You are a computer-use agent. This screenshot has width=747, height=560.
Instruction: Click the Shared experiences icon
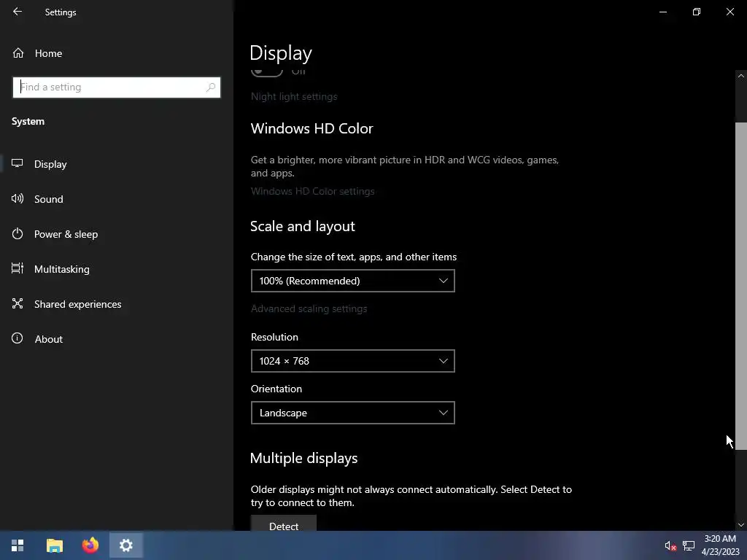(18, 303)
